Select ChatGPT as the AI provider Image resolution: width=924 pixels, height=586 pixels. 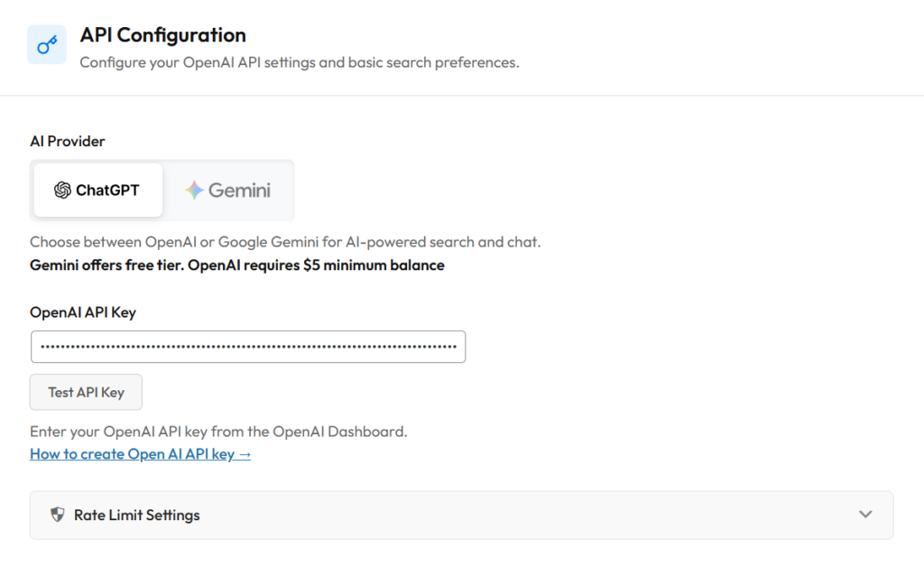pyautogui.click(x=98, y=191)
